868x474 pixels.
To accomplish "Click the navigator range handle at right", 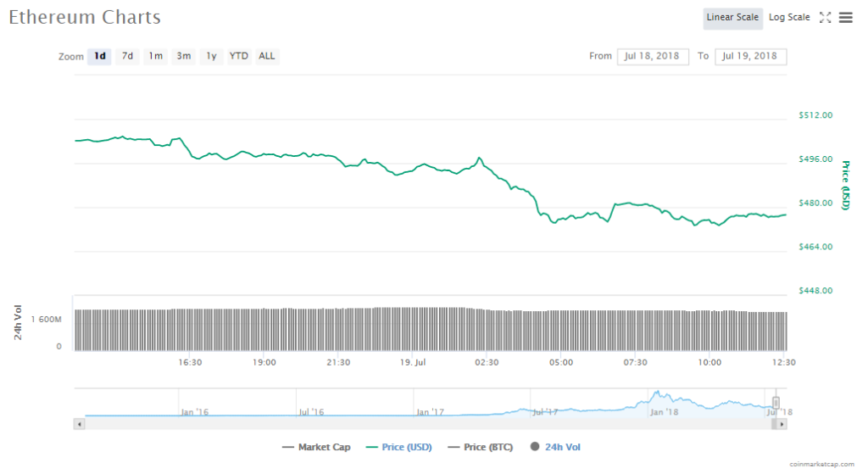I will tap(776, 403).
